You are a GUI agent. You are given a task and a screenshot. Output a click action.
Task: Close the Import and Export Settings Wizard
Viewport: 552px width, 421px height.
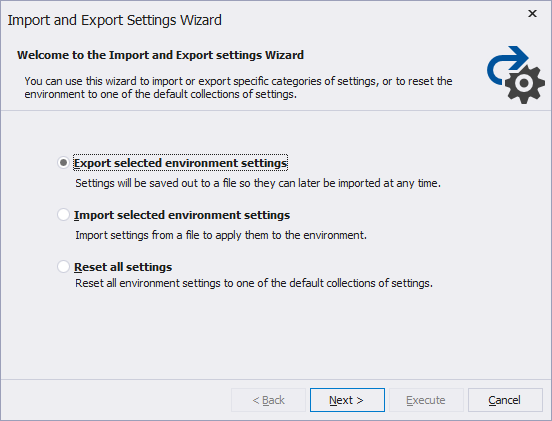(532, 13)
